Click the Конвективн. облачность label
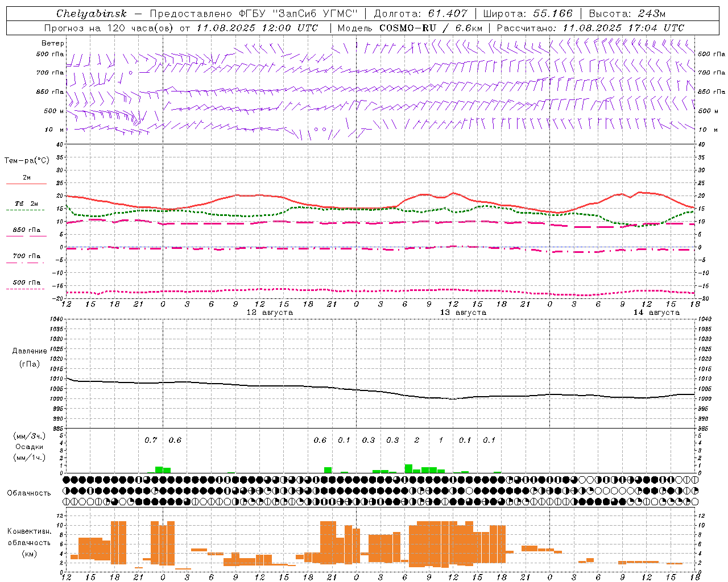Image resolution: width=728 pixels, height=582 pixels. tap(29, 537)
